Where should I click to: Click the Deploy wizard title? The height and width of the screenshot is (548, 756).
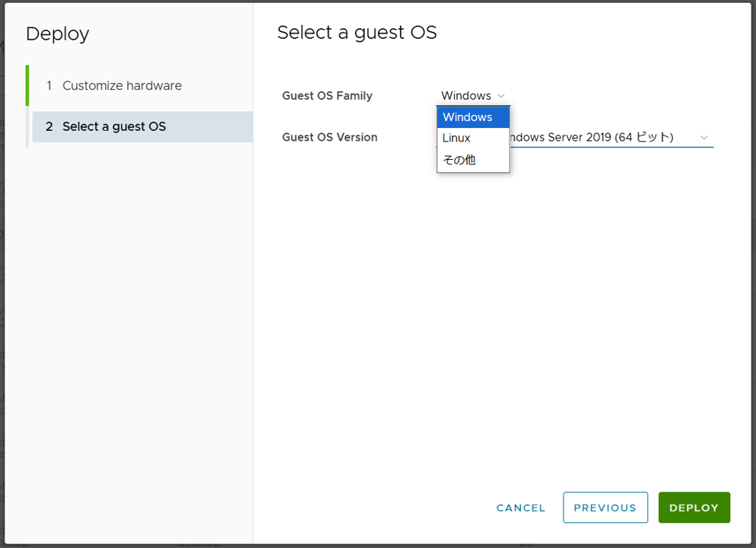[x=58, y=34]
